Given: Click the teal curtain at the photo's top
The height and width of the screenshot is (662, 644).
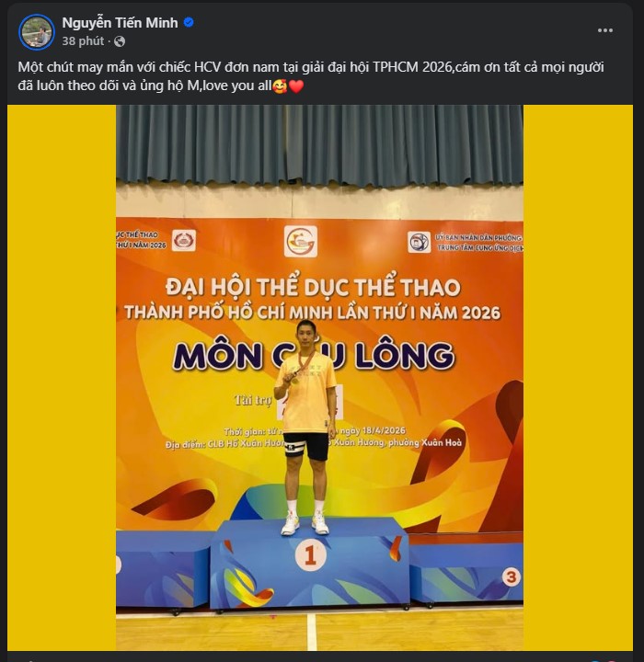Looking at the screenshot, I should click(319, 145).
